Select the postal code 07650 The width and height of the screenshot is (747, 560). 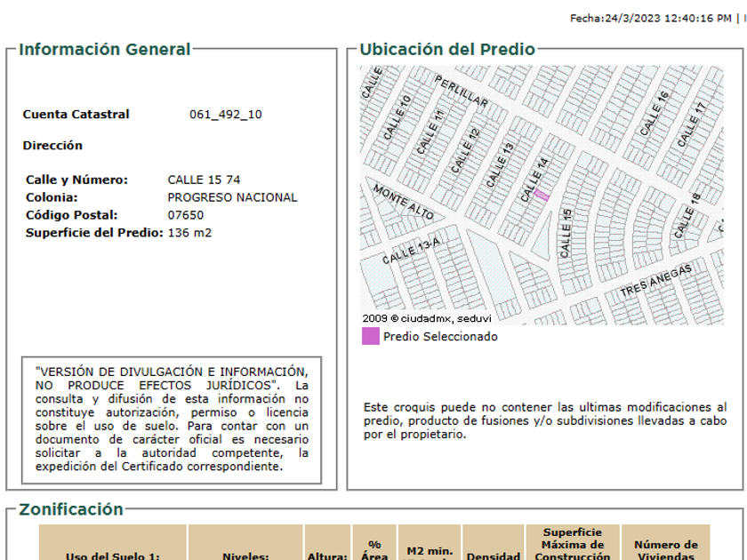point(185,215)
